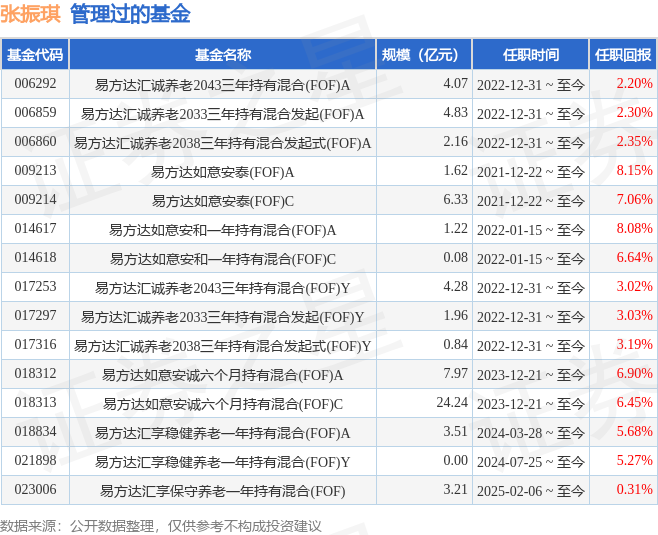Click the scale value 24.24

coord(452,402)
